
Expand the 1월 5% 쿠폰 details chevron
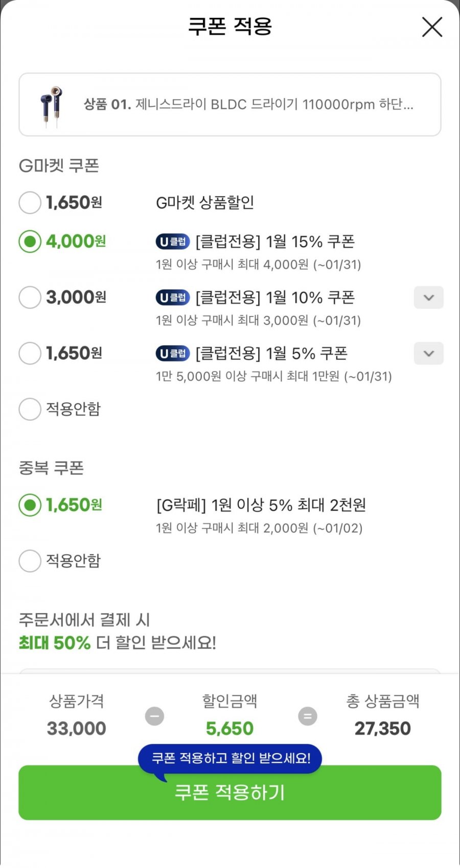[428, 353]
